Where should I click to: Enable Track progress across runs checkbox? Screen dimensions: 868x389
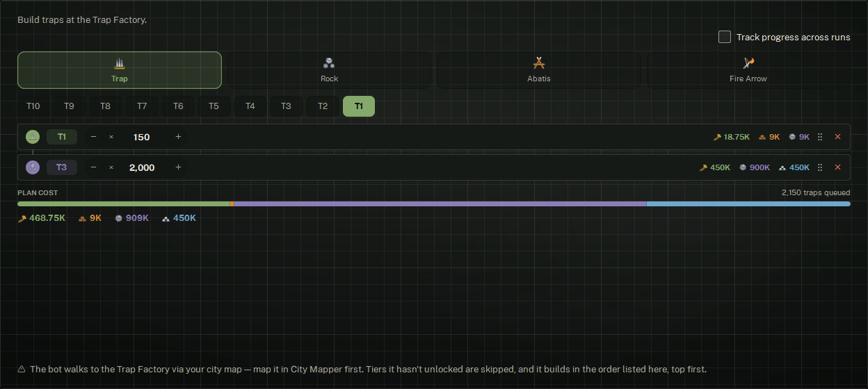725,37
